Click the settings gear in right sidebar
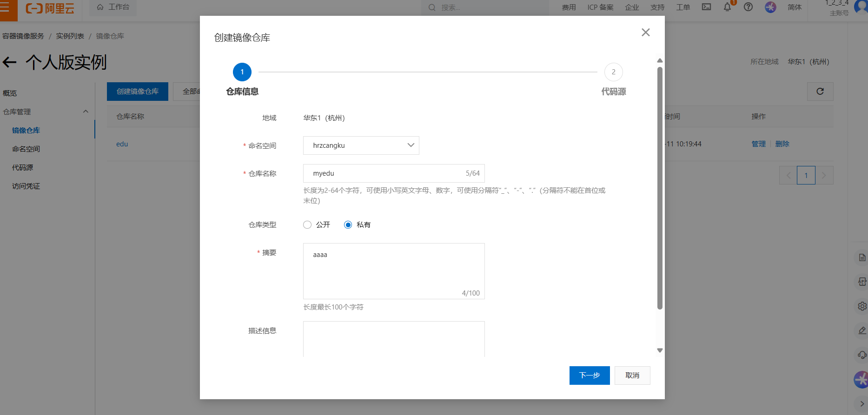The image size is (868, 415). point(862,306)
